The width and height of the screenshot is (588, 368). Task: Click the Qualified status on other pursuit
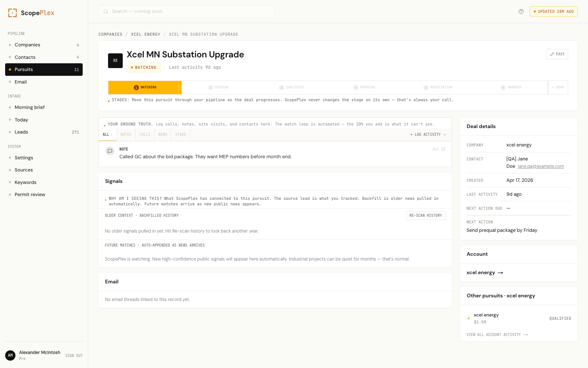[560, 319]
